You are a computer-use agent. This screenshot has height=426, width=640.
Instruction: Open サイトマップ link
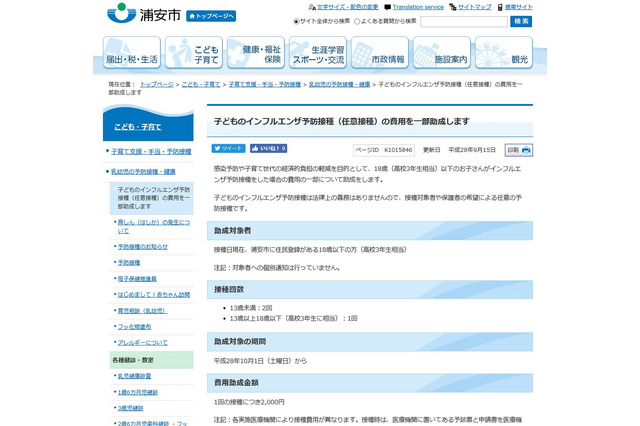(474, 7)
